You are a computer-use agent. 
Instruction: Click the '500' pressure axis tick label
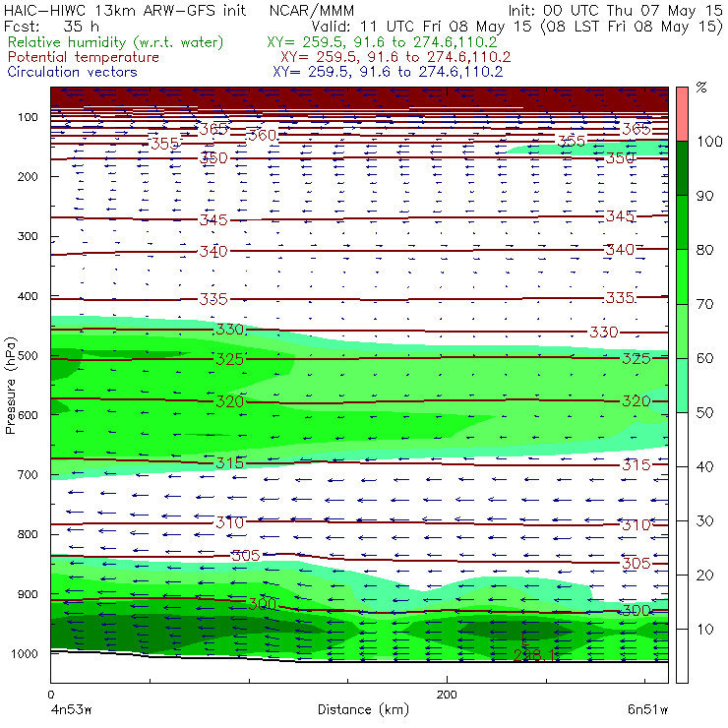click(28, 356)
